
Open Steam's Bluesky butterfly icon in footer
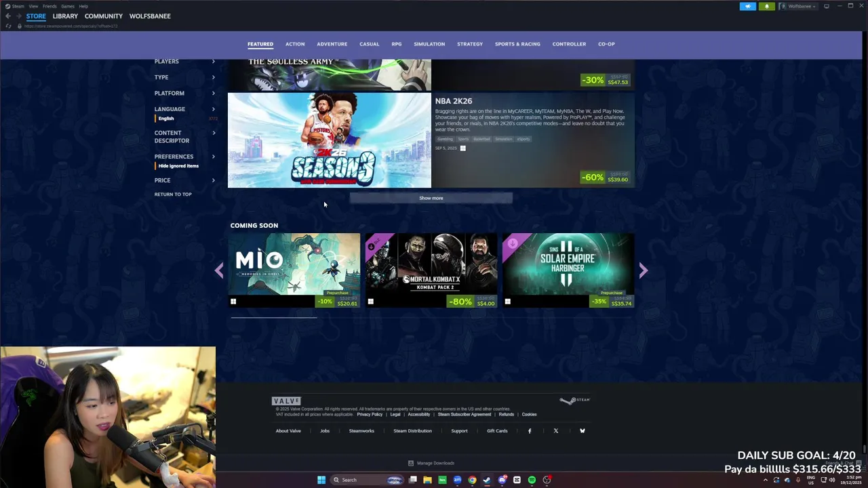[x=582, y=431]
